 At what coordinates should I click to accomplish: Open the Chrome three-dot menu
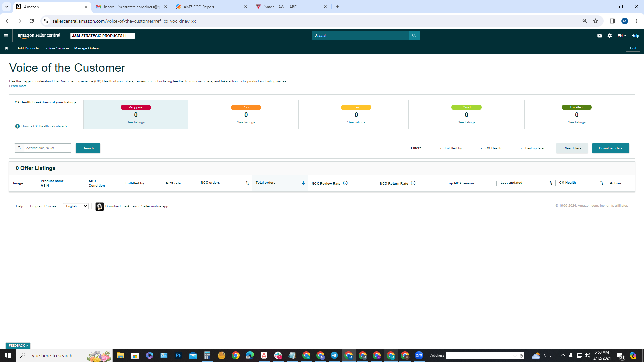coord(637,21)
